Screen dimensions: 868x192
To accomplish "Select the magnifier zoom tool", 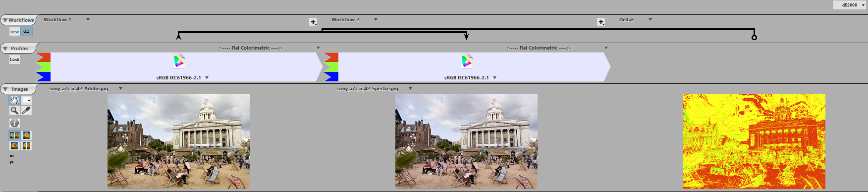I will [14, 111].
